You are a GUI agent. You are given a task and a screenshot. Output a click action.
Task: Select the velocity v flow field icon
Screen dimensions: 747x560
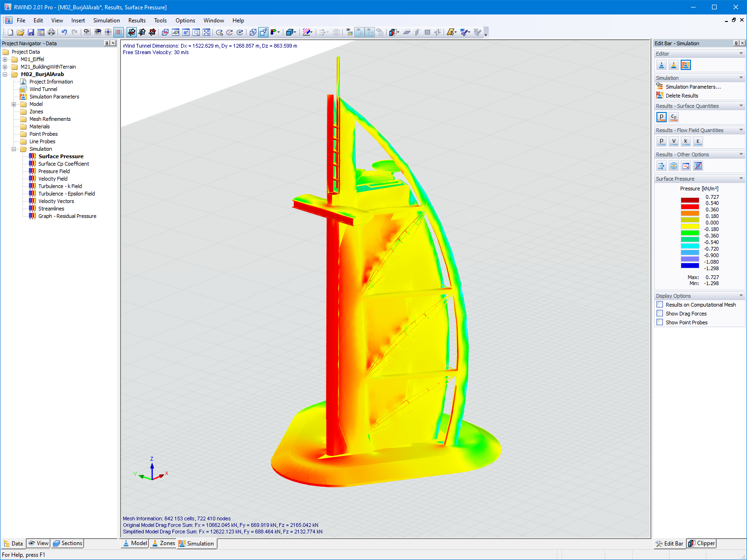tap(673, 141)
